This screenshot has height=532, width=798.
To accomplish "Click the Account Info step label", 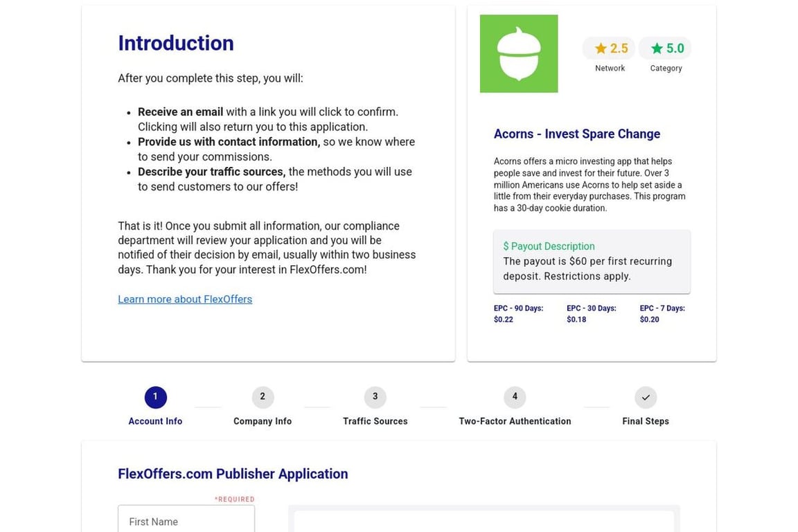I will pos(155,421).
